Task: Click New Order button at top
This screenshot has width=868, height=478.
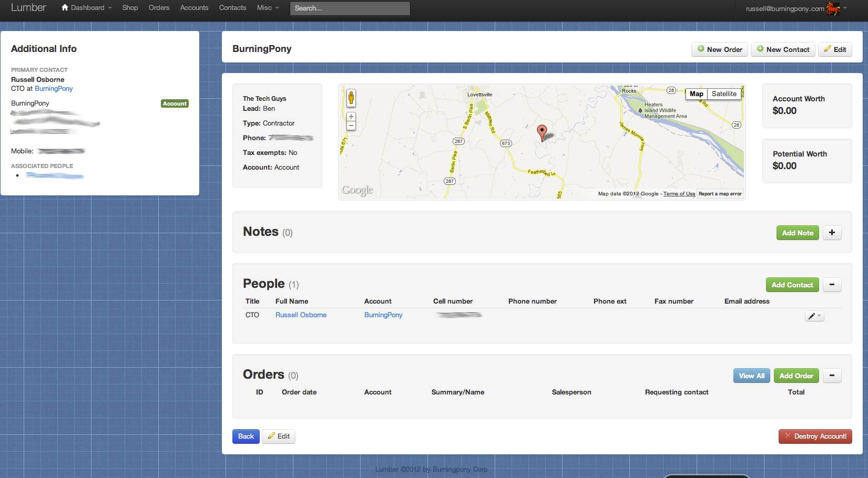Action: 719,49
